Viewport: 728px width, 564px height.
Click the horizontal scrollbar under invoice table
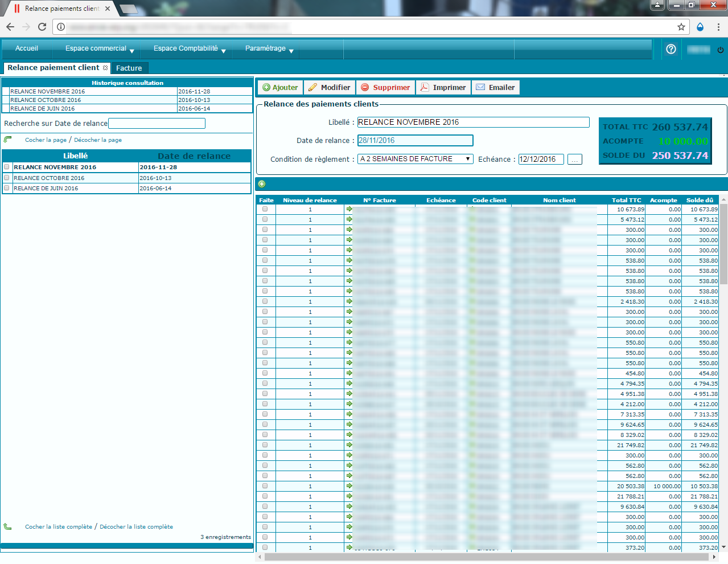[487, 557]
